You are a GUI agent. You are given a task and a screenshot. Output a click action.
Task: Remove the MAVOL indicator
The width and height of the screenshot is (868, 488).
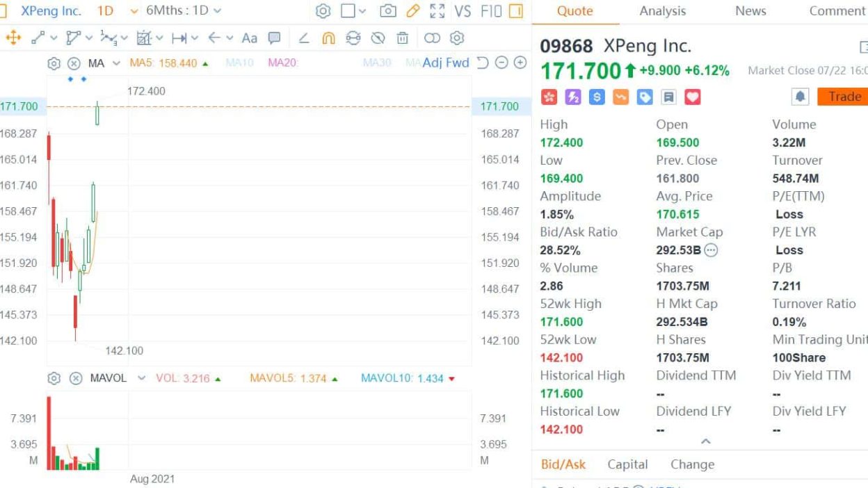[76, 378]
